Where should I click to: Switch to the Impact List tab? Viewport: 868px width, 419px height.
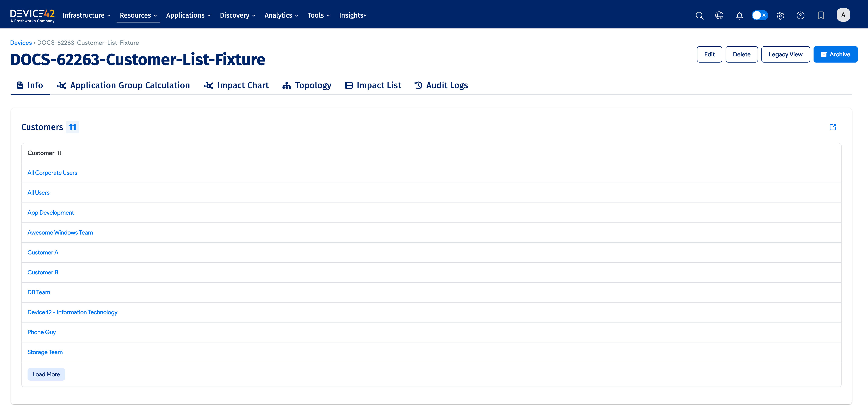[373, 86]
